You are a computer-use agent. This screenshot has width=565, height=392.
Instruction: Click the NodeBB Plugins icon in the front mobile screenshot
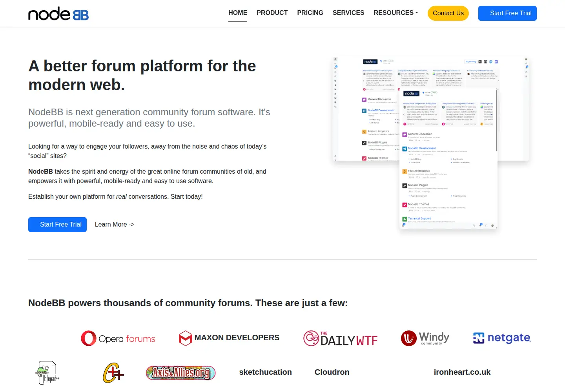tap(405, 186)
